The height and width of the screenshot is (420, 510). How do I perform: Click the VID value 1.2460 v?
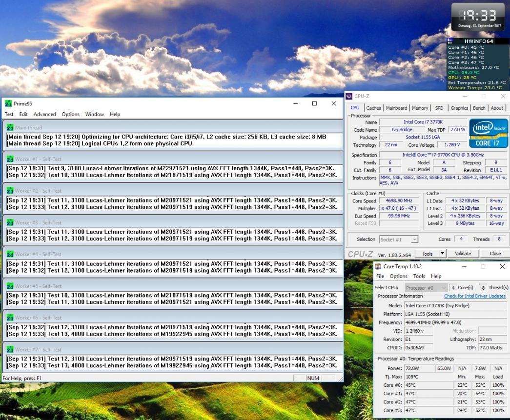click(x=419, y=331)
